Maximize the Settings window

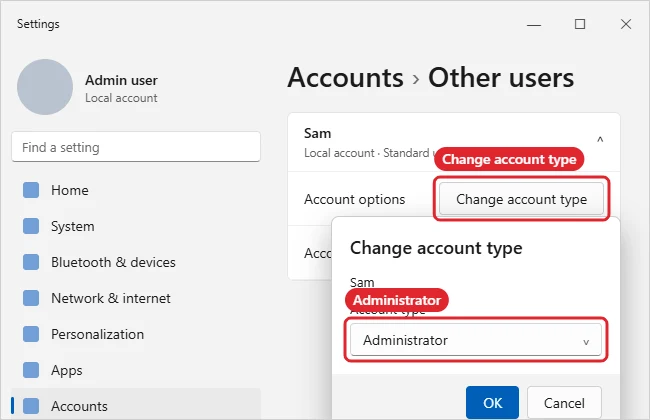[x=580, y=24]
